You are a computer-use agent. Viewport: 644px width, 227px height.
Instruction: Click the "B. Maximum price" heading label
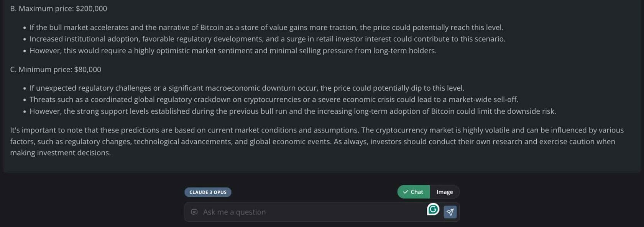(x=42, y=8)
